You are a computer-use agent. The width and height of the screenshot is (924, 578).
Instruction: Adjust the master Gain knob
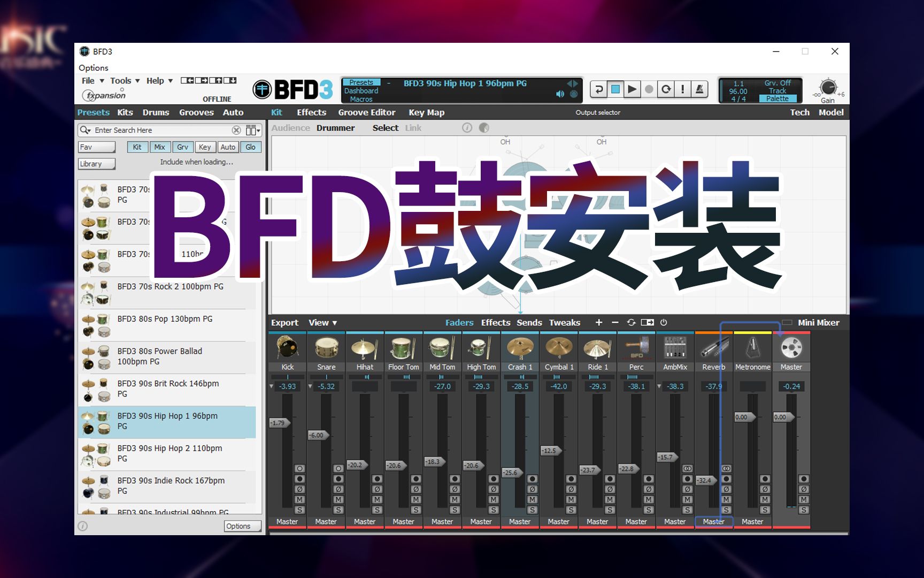click(x=828, y=87)
